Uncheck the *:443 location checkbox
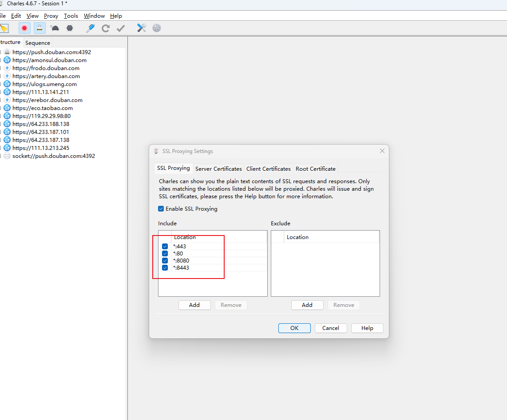 165,246
